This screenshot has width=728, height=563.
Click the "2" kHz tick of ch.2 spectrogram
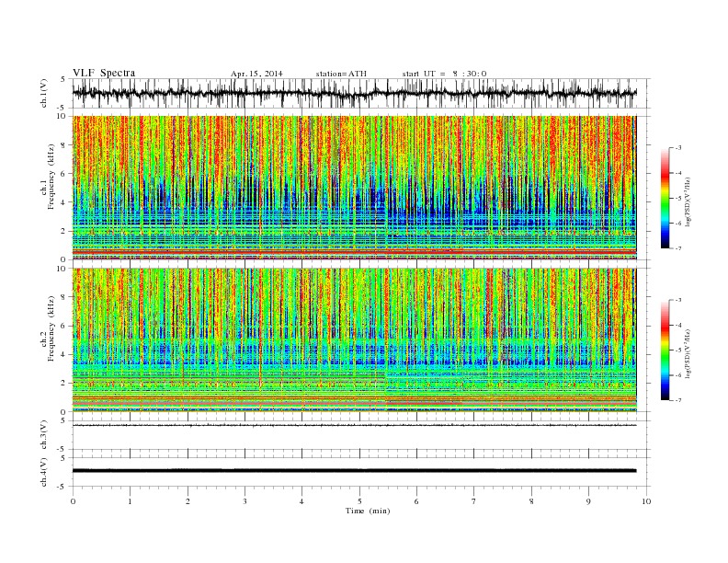click(64, 384)
